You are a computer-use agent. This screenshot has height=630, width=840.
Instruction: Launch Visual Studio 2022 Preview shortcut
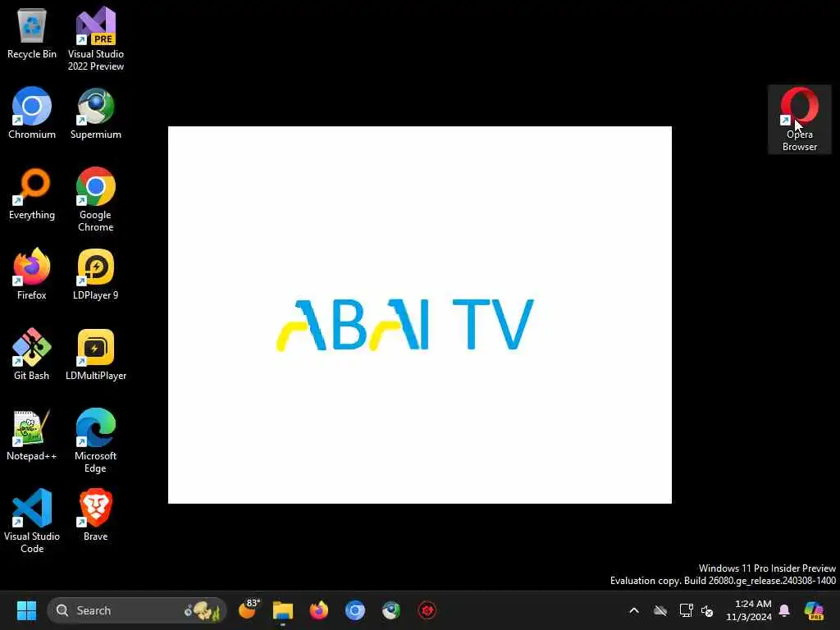(96, 39)
